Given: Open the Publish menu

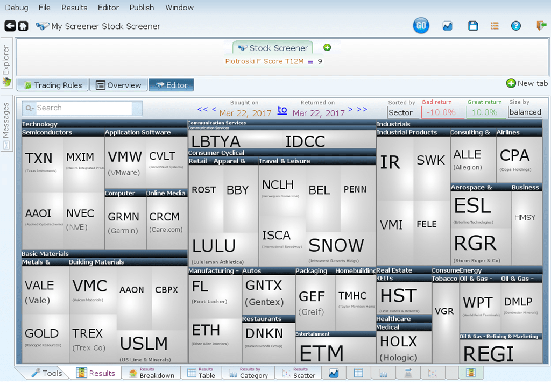Looking at the screenshot, I should 142,8.
